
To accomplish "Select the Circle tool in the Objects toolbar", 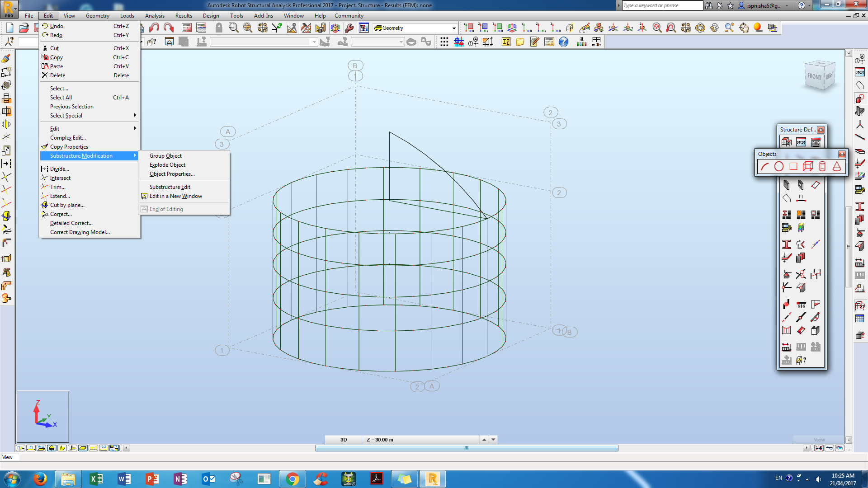I will click(x=779, y=166).
